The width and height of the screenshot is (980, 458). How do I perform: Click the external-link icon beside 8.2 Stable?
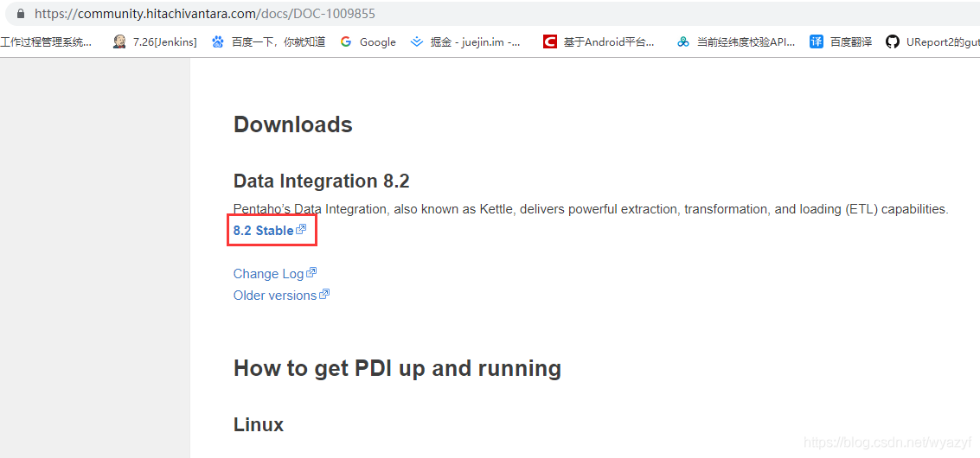coord(301,230)
